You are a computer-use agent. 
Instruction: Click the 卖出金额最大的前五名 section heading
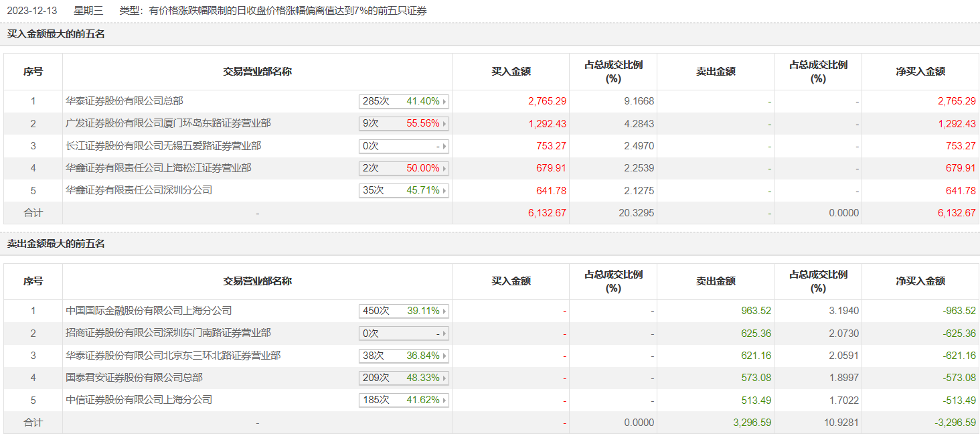point(56,244)
